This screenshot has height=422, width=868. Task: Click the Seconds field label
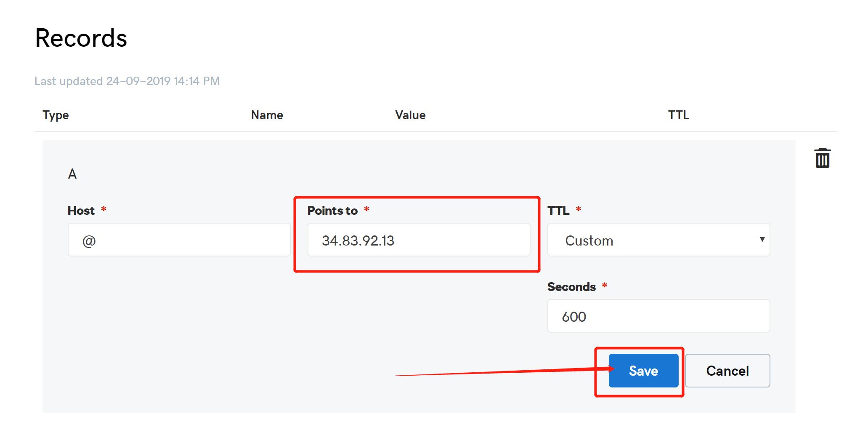571,287
